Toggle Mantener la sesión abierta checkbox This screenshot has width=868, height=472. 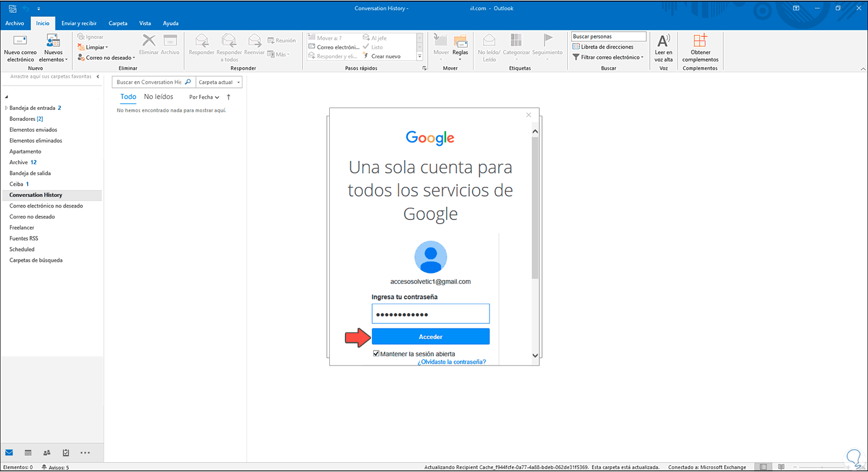click(x=376, y=353)
